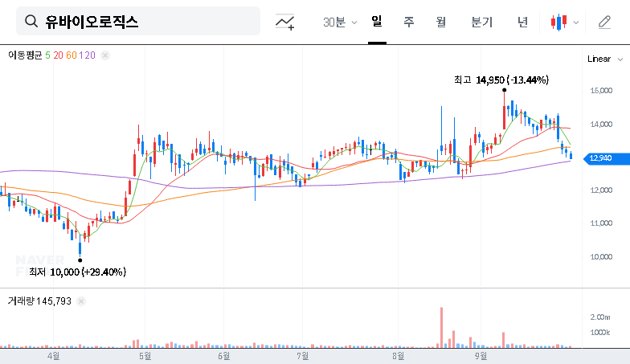Switch to the 년 yearly tab
Viewport: 630px width, 364px height.
[x=523, y=22]
